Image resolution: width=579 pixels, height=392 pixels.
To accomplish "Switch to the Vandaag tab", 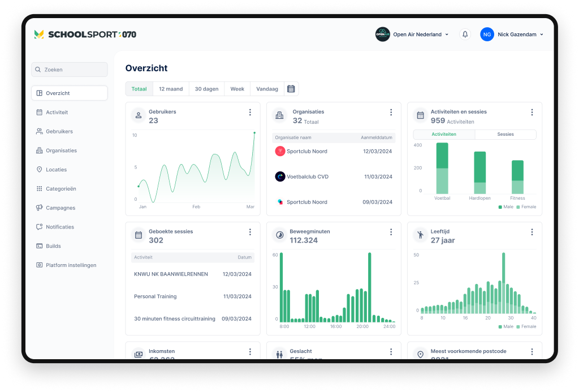I will 267,89.
